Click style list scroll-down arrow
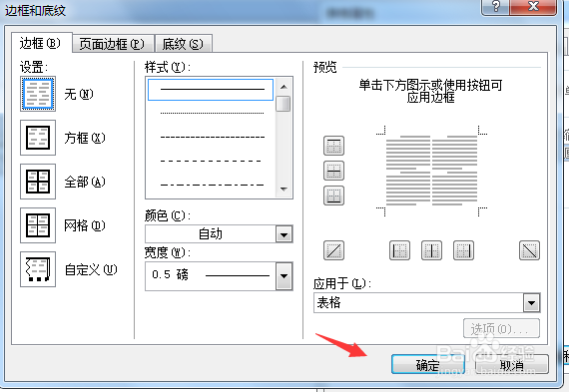The image size is (569, 392). [x=284, y=189]
